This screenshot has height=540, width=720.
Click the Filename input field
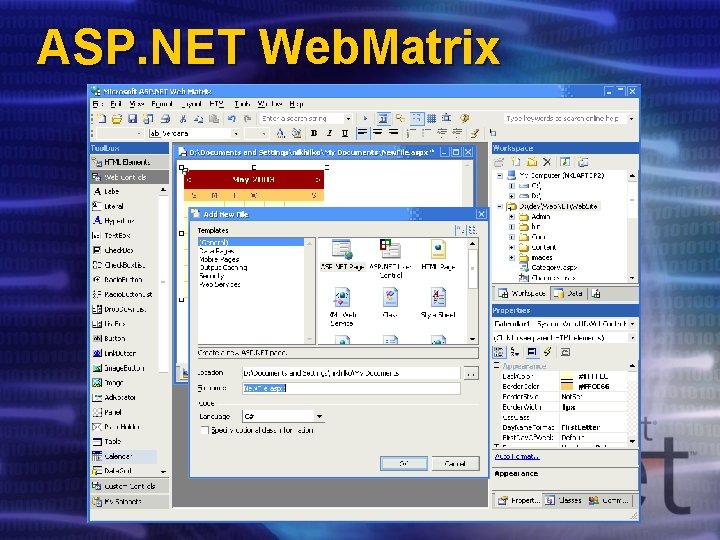pos(351,388)
